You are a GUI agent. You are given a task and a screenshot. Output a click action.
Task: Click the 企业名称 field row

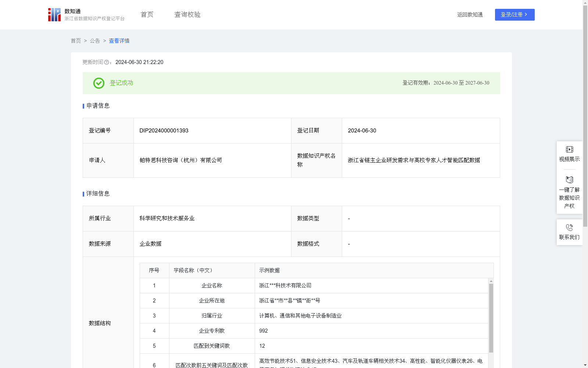click(x=314, y=286)
